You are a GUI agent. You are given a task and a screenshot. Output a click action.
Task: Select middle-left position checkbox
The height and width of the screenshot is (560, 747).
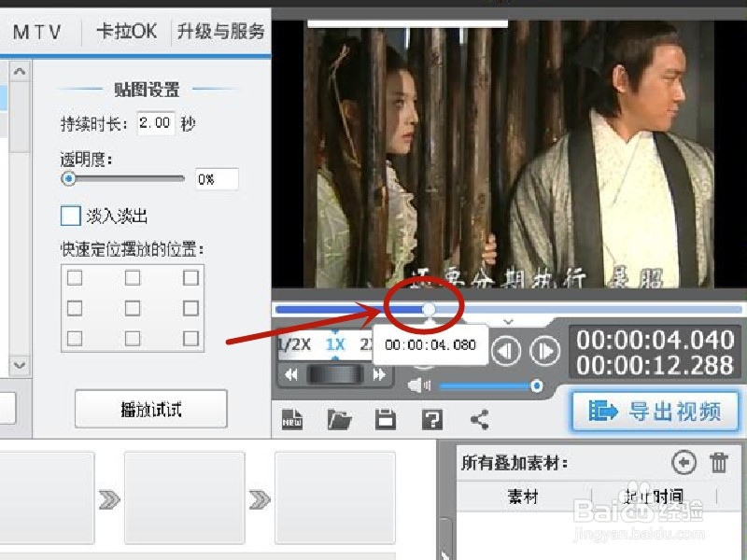click(75, 308)
